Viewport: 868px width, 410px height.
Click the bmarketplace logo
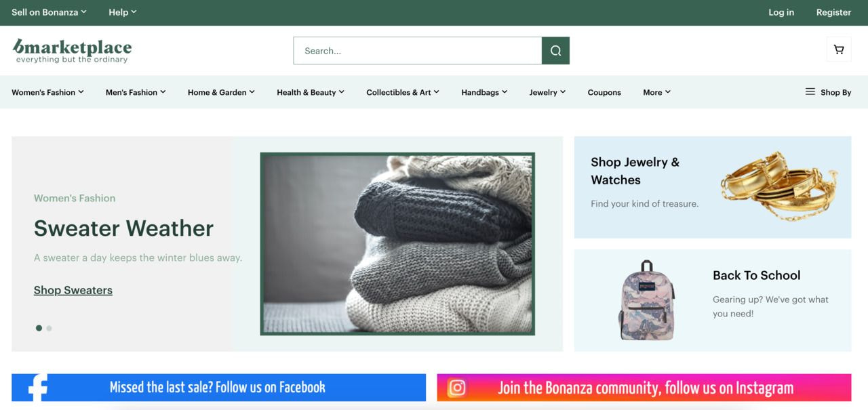[x=73, y=49]
